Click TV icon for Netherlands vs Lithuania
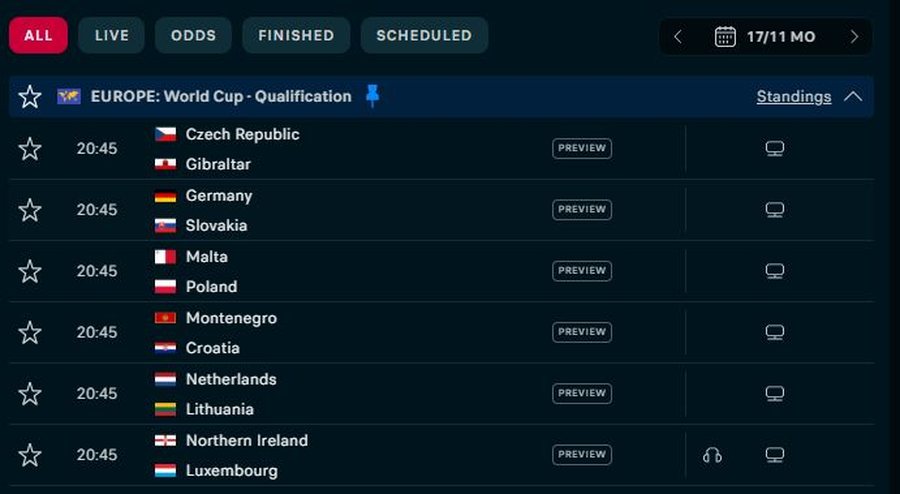 (774, 394)
